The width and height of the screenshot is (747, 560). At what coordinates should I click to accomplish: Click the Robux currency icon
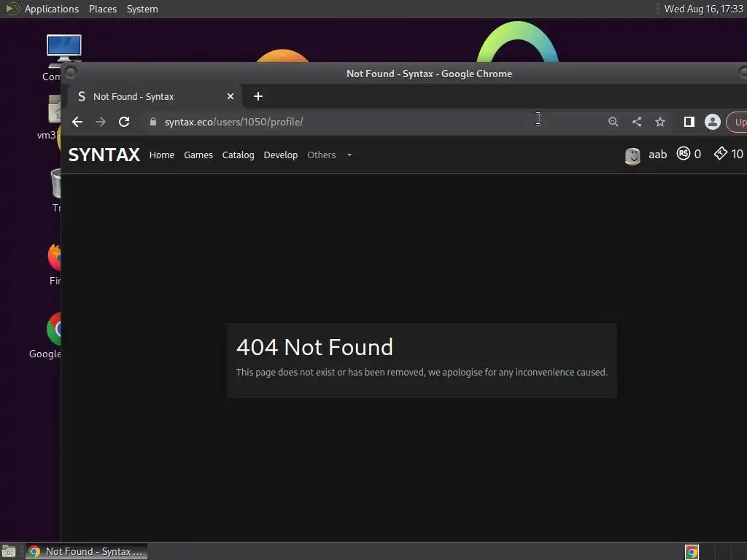[x=683, y=154]
